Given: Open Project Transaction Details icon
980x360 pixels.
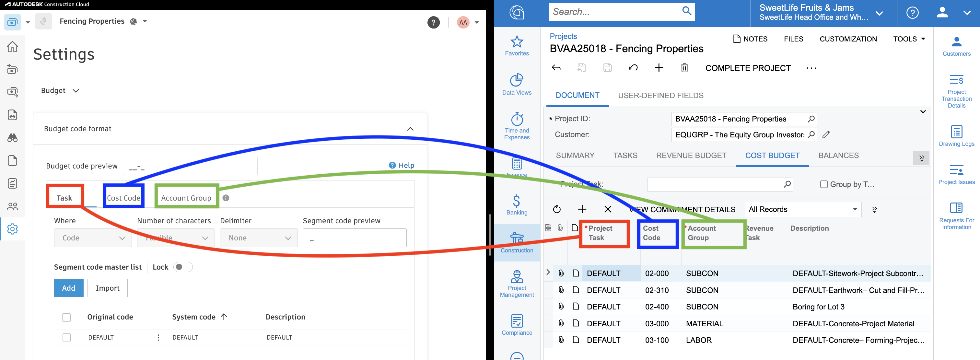Looking at the screenshot, I should [956, 80].
